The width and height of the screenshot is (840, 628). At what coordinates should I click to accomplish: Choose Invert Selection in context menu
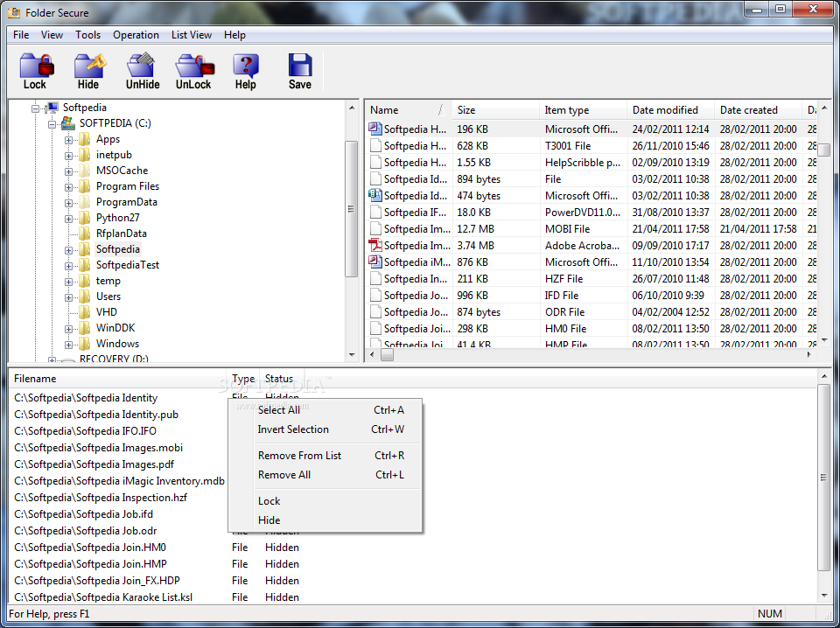tap(325, 429)
